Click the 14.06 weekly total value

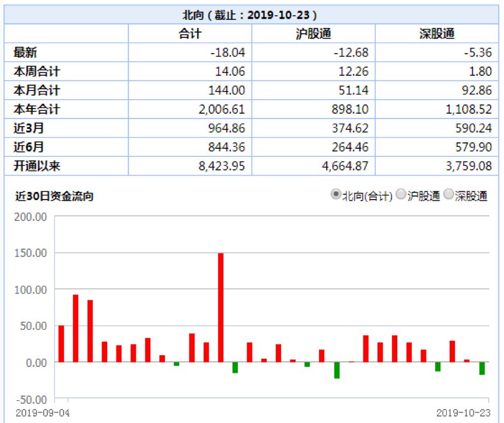pyautogui.click(x=230, y=71)
